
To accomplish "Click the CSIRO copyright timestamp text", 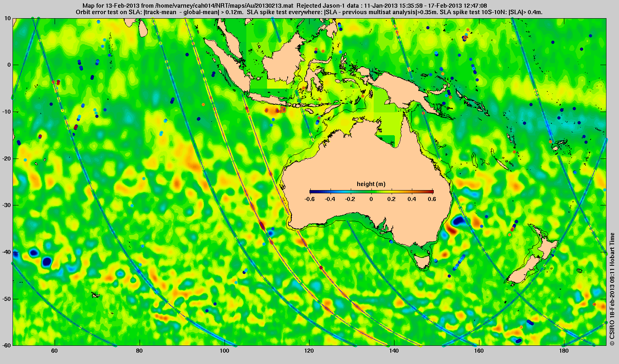I will (613, 289).
